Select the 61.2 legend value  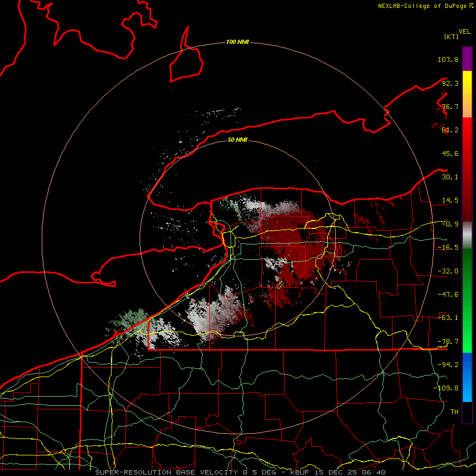click(450, 130)
